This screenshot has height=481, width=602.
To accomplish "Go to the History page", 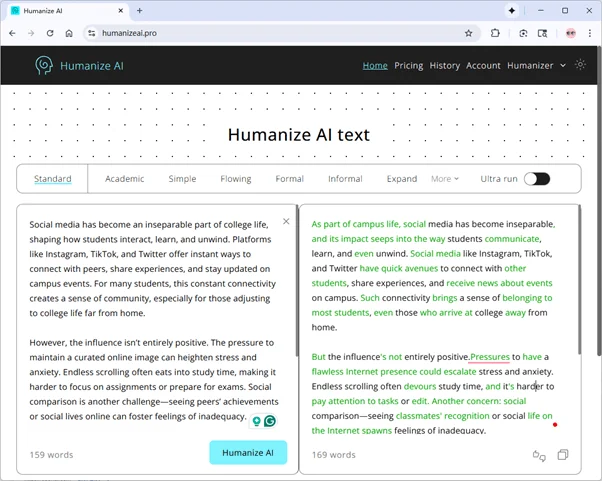I will coord(445,66).
